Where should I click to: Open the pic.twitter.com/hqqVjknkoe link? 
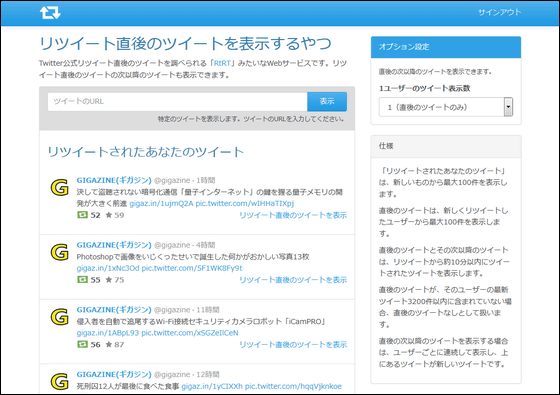(x=293, y=386)
